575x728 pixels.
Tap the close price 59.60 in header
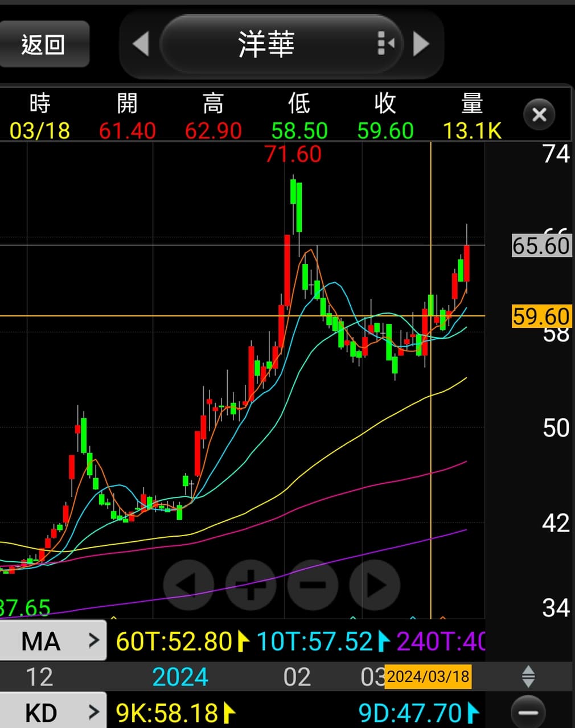pyautogui.click(x=385, y=131)
